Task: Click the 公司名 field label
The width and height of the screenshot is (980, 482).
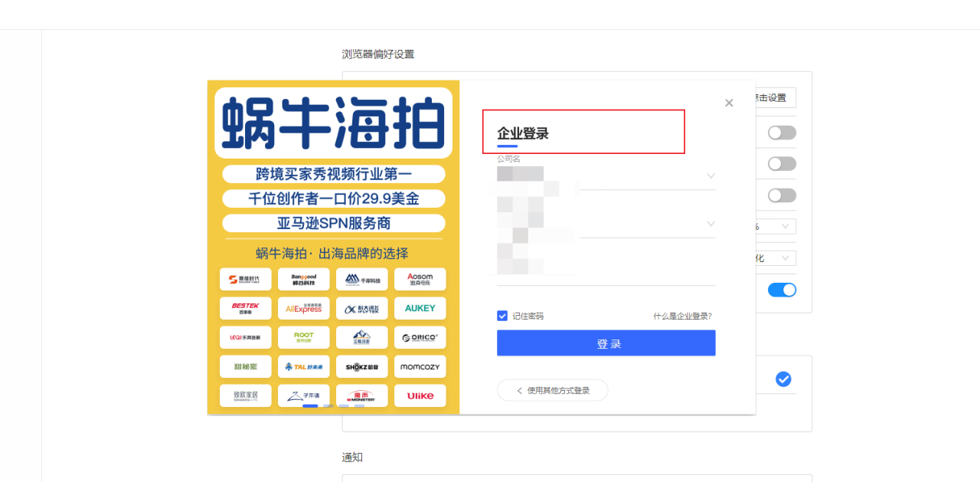Action: click(508, 159)
